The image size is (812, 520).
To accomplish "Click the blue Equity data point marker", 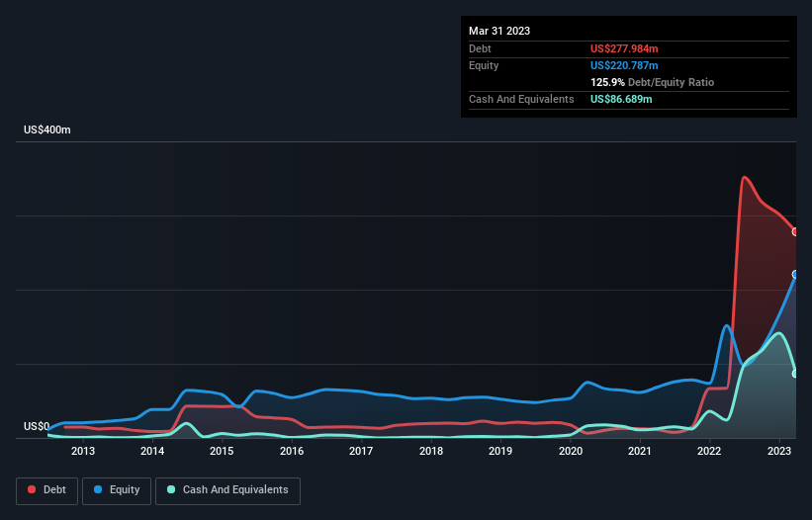I will coord(796,274).
